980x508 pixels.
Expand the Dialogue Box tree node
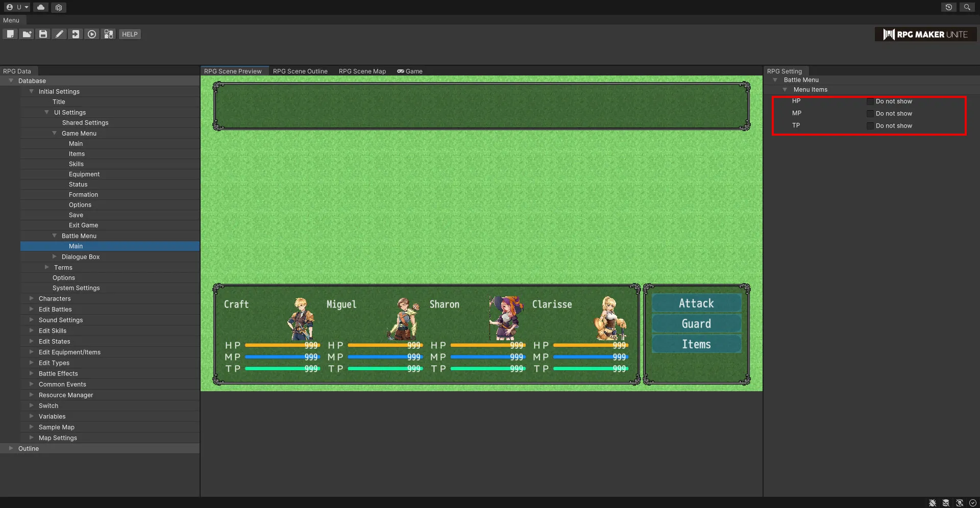55,257
